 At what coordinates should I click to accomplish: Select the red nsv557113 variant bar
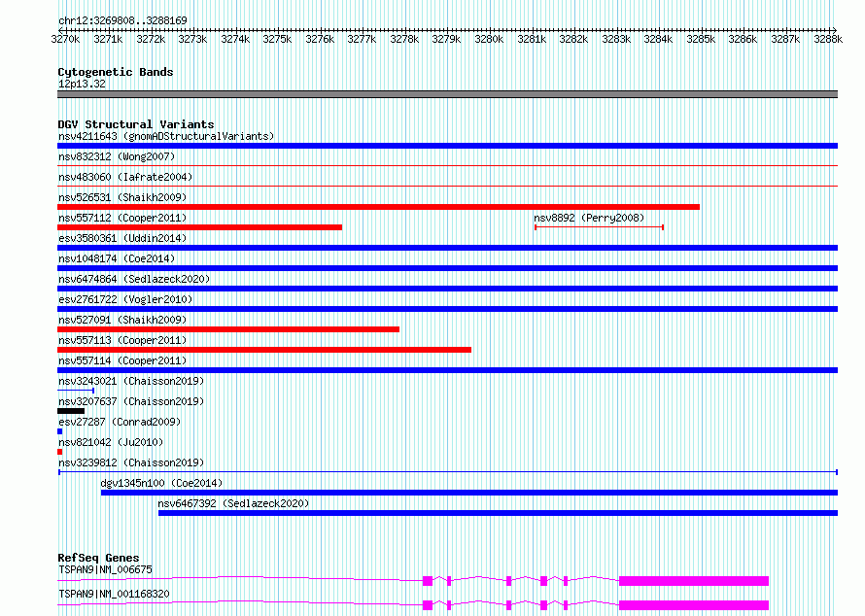[264, 350]
